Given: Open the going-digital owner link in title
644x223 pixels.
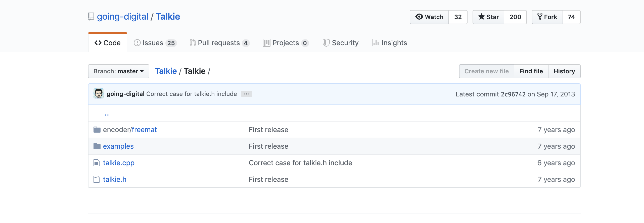Looking at the screenshot, I should [x=123, y=17].
